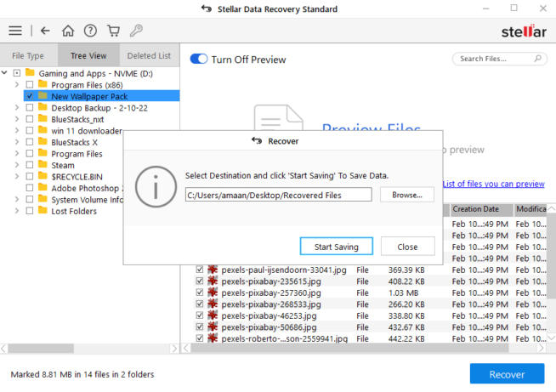Collapse the Gaming and Apps drive node
The width and height of the screenshot is (556, 392).
pos(4,73)
